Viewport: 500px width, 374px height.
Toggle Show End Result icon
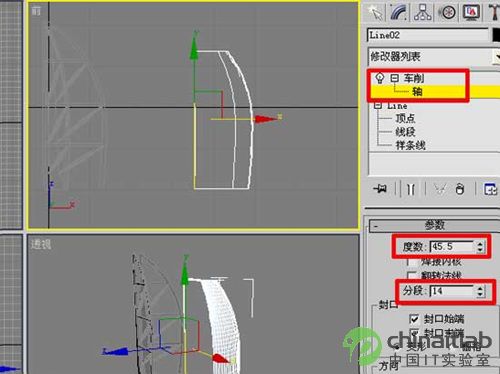tap(411, 189)
